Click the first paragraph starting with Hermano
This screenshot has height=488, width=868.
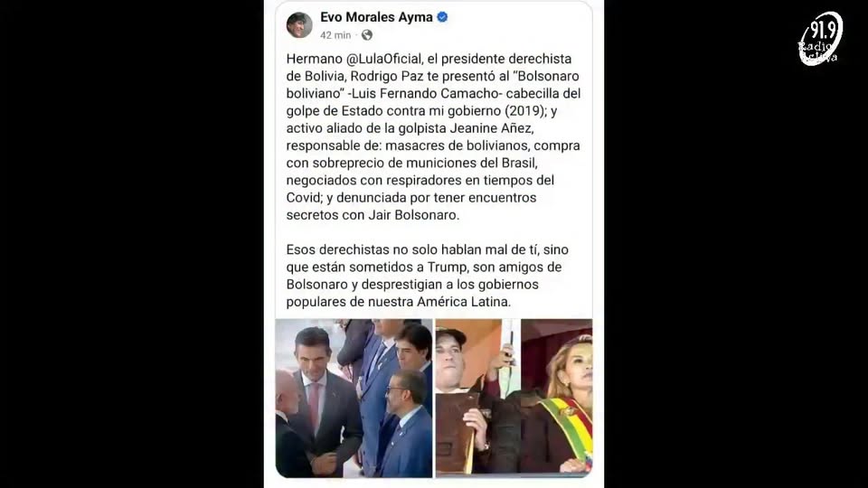(x=433, y=136)
